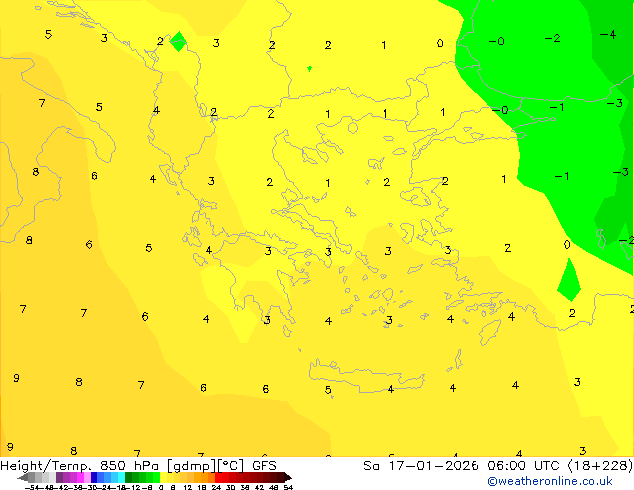Click the 'GFS' model label

[x=264, y=465]
